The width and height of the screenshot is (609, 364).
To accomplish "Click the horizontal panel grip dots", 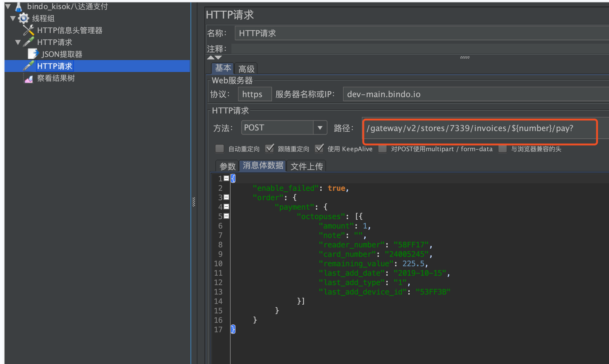I will pos(465,58).
